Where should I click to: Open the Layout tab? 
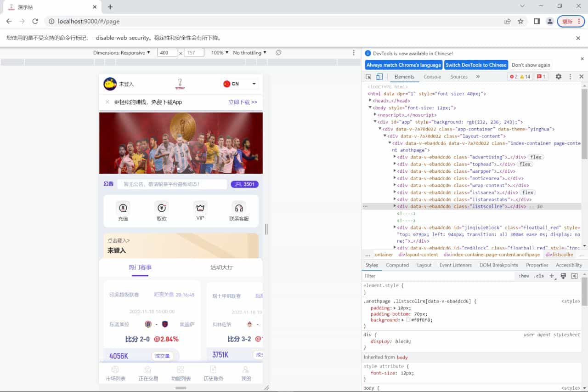pos(424,265)
